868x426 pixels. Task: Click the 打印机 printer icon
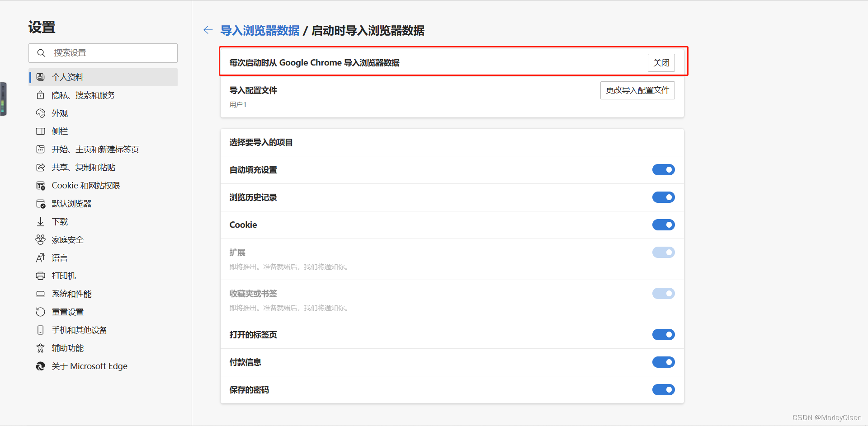[x=40, y=276]
